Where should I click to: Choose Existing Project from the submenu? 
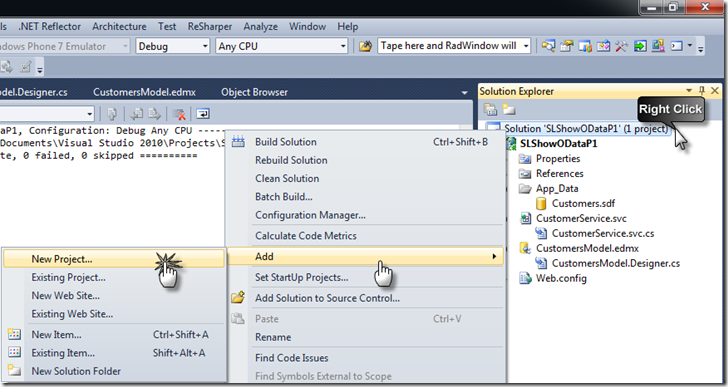(113, 277)
